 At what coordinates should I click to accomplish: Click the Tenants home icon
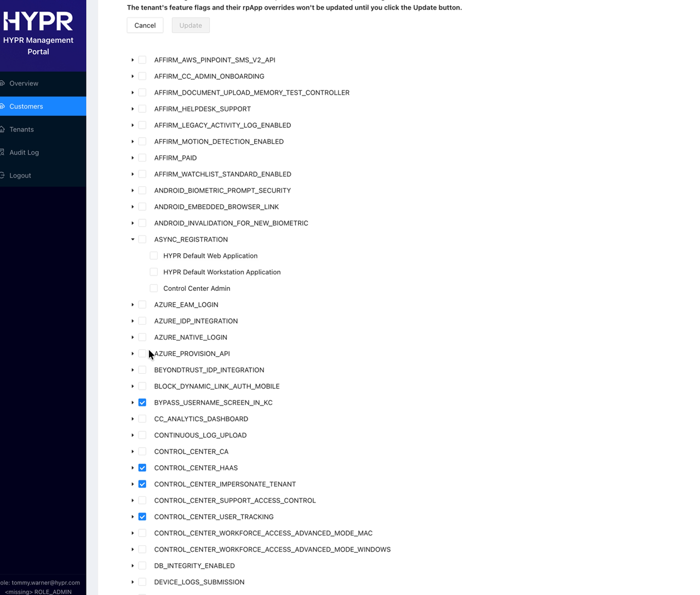click(x=3, y=129)
